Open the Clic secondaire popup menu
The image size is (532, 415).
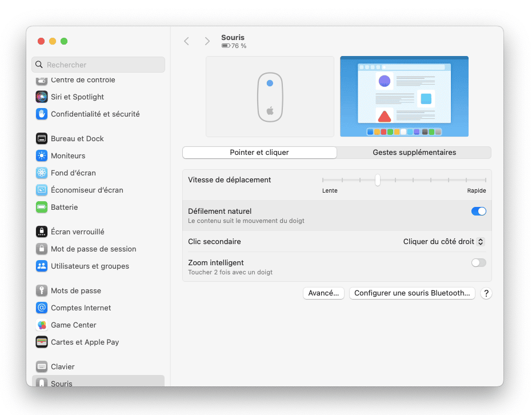(444, 242)
